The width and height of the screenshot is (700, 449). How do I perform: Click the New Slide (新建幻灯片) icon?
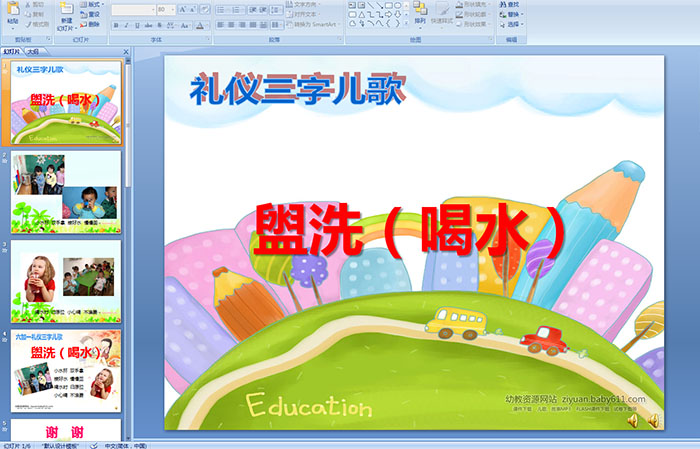coord(67,8)
